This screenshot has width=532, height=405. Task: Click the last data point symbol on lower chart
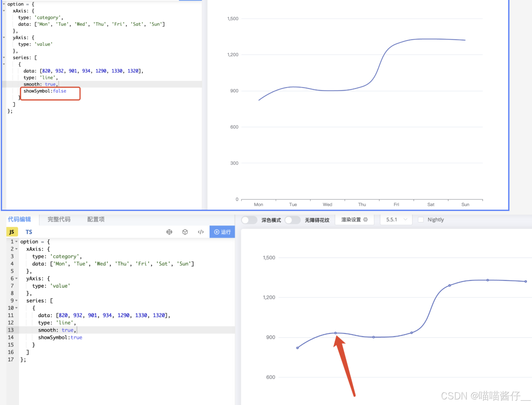(526, 281)
